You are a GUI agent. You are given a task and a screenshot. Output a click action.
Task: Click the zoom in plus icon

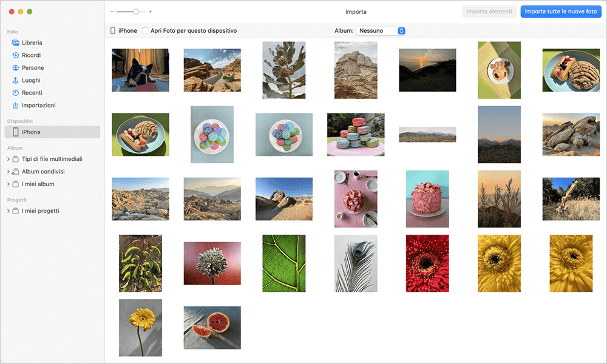(x=150, y=12)
